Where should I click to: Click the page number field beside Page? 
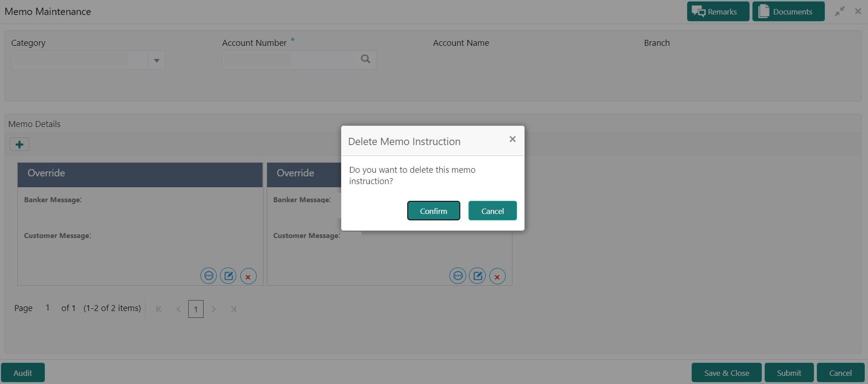click(x=47, y=308)
